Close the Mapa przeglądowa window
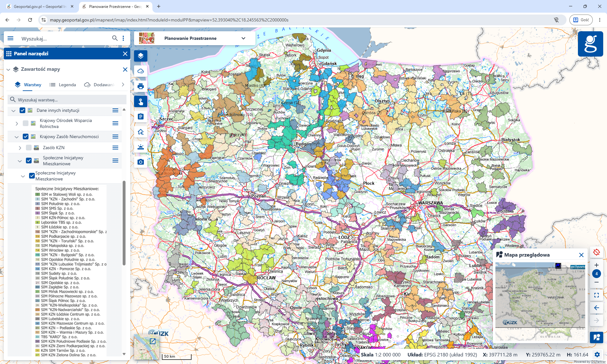 tap(581, 255)
